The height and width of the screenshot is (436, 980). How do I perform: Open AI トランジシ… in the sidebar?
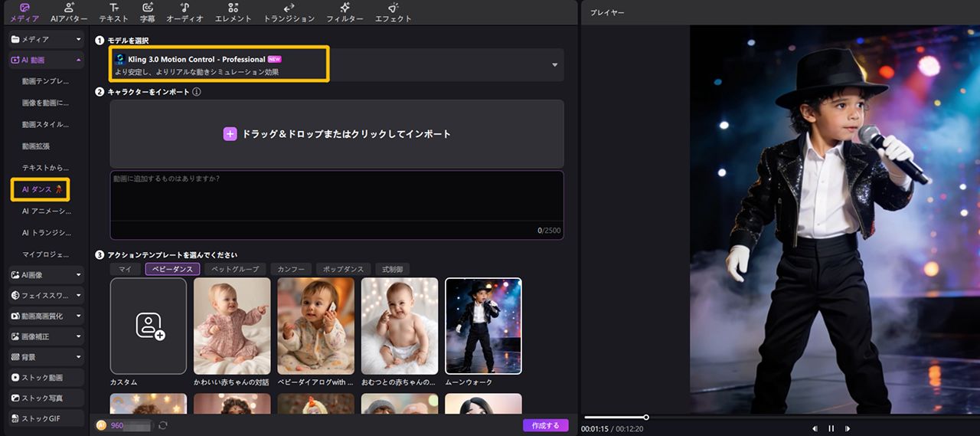pos(46,232)
